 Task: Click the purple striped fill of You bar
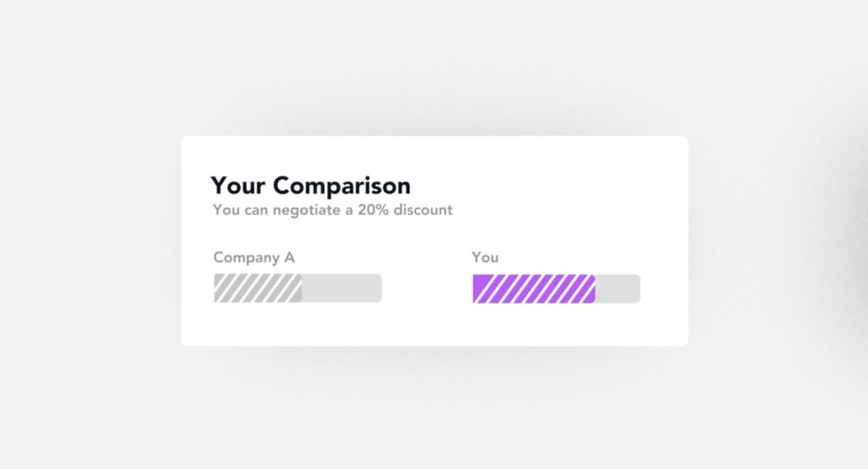(534, 289)
